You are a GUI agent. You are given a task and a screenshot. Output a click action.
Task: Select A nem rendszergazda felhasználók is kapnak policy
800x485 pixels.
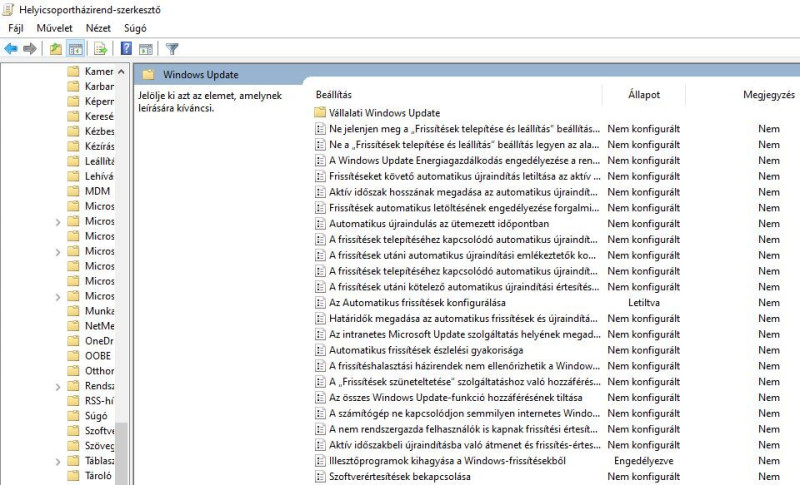[x=463, y=429]
